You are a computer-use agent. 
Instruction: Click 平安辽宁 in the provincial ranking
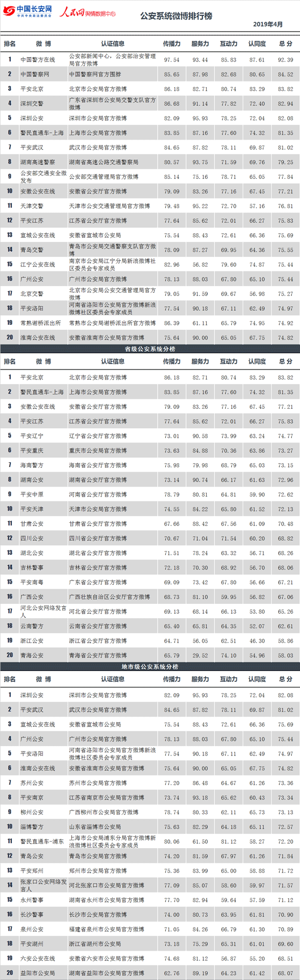tap(32, 436)
